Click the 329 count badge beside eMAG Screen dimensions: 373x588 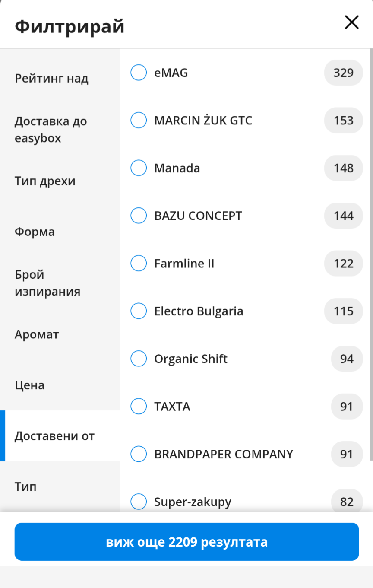[x=343, y=73]
